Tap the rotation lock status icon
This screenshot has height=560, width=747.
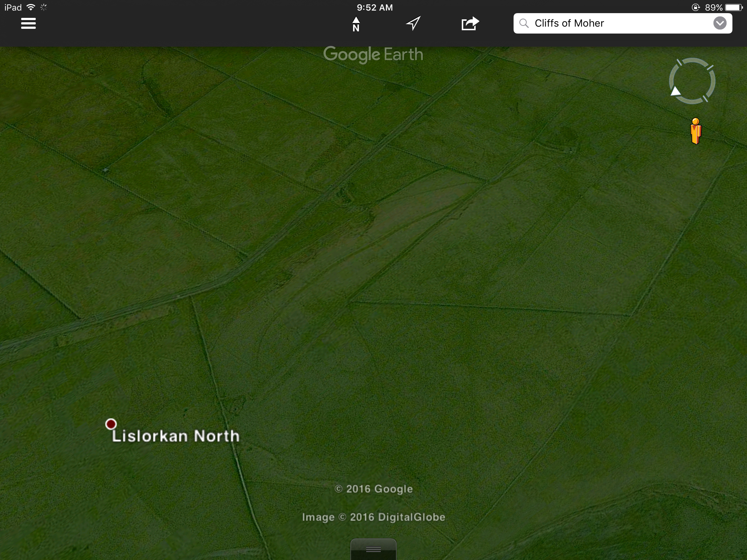coord(696,7)
